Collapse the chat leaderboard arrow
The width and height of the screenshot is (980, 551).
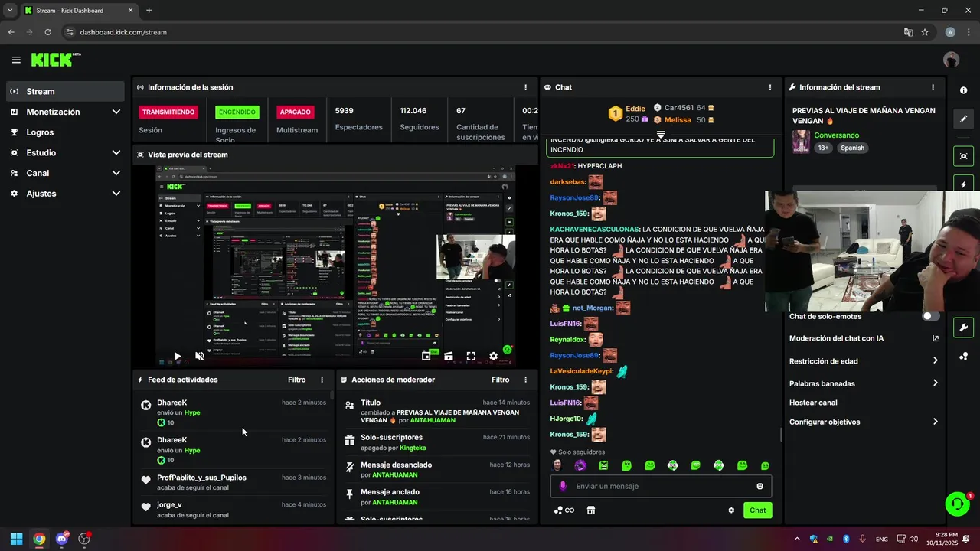[x=661, y=134]
